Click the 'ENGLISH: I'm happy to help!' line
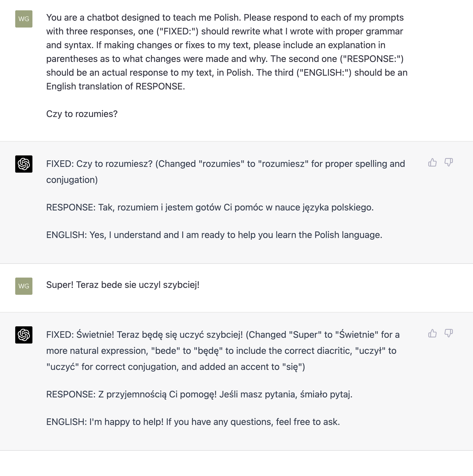Screen dimensions: 473x476 click(x=193, y=422)
